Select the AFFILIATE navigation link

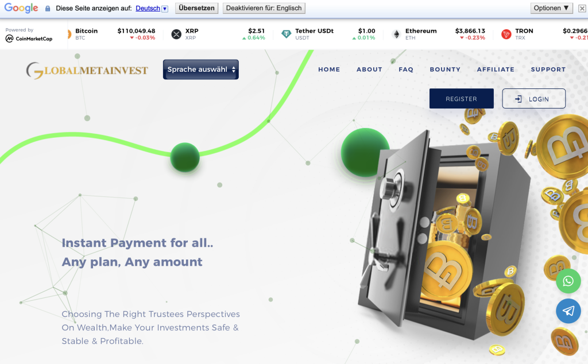(496, 69)
